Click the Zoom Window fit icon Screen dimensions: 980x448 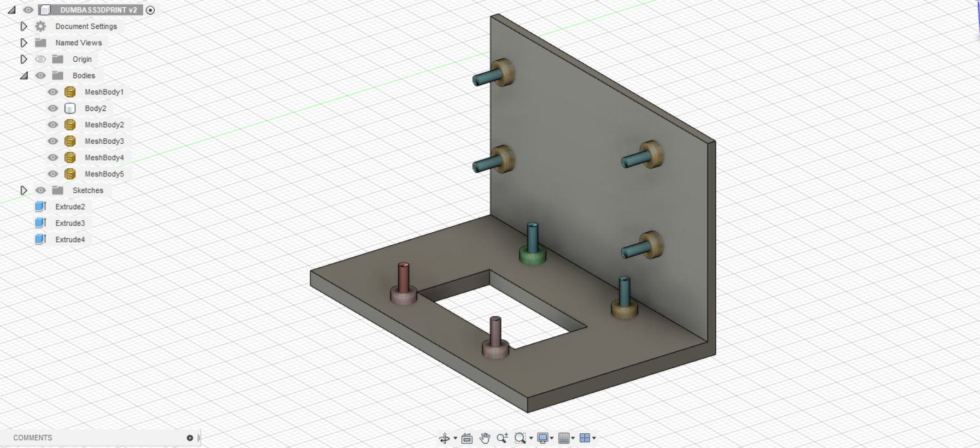coord(520,438)
